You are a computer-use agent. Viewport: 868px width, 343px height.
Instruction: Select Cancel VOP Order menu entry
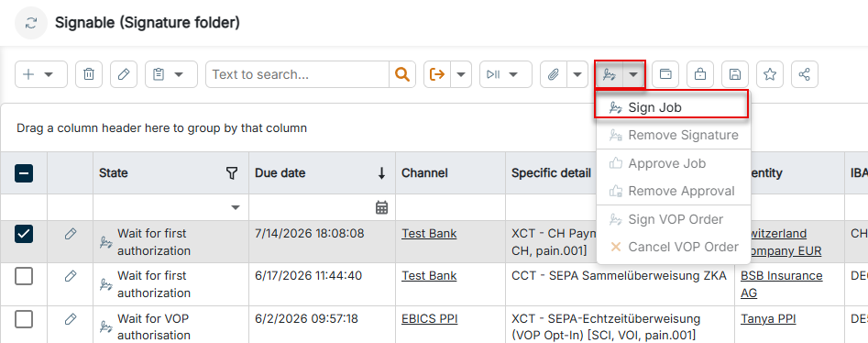point(673,247)
